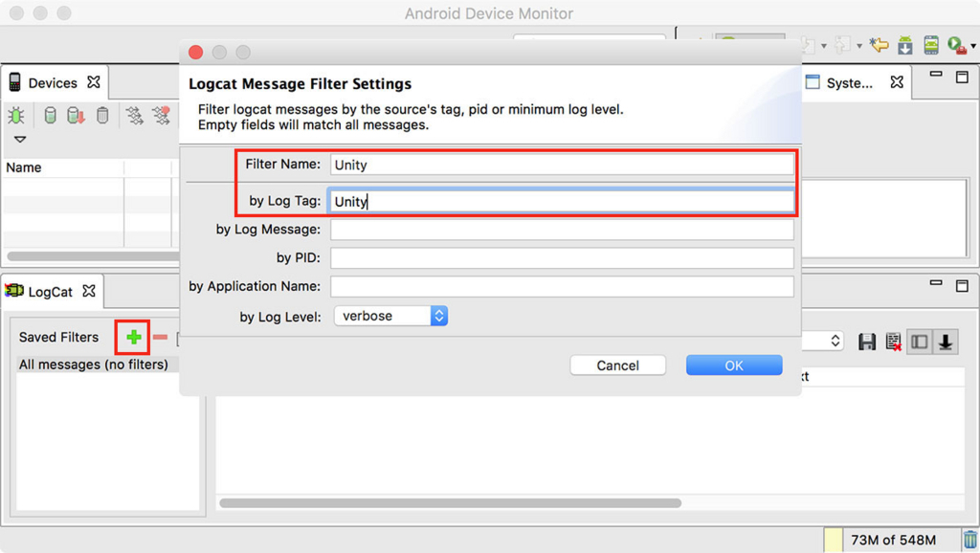980x553 pixels.
Task: Maximize the System panel group
Action: pyautogui.click(x=962, y=77)
